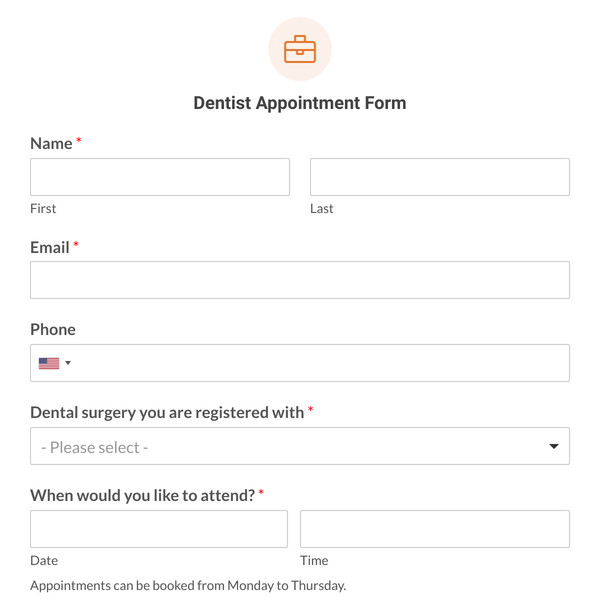This screenshot has height=600, width=600.
Task: Click the 'Dentist Appointment Form' heading
Action: point(300,103)
